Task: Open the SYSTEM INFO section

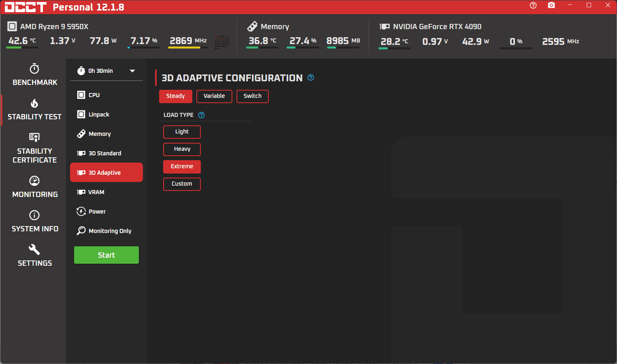Action: (34, 222)
